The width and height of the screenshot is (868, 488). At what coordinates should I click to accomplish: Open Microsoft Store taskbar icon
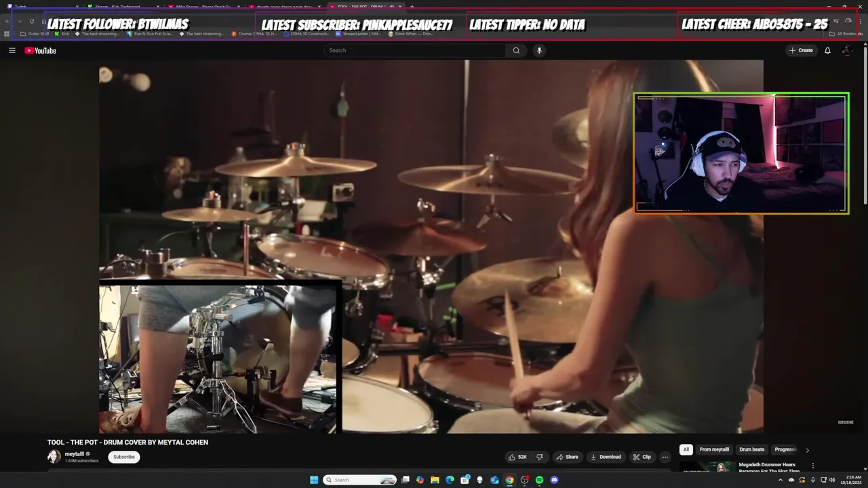tap(465, 480)
